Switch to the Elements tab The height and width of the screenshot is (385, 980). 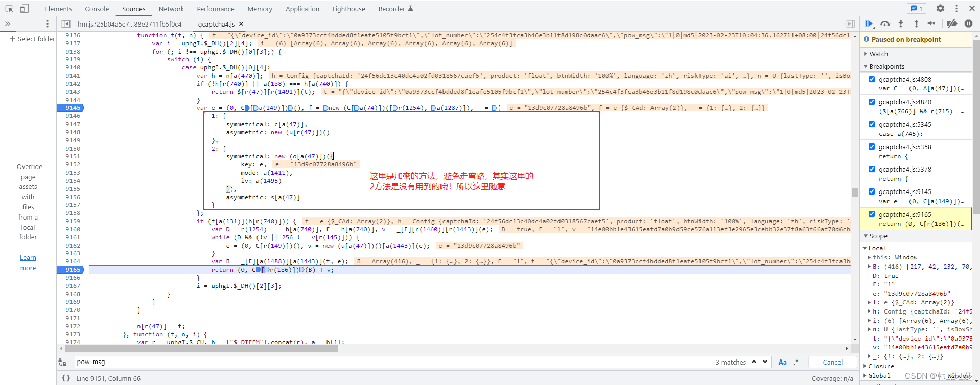[59, 9]
